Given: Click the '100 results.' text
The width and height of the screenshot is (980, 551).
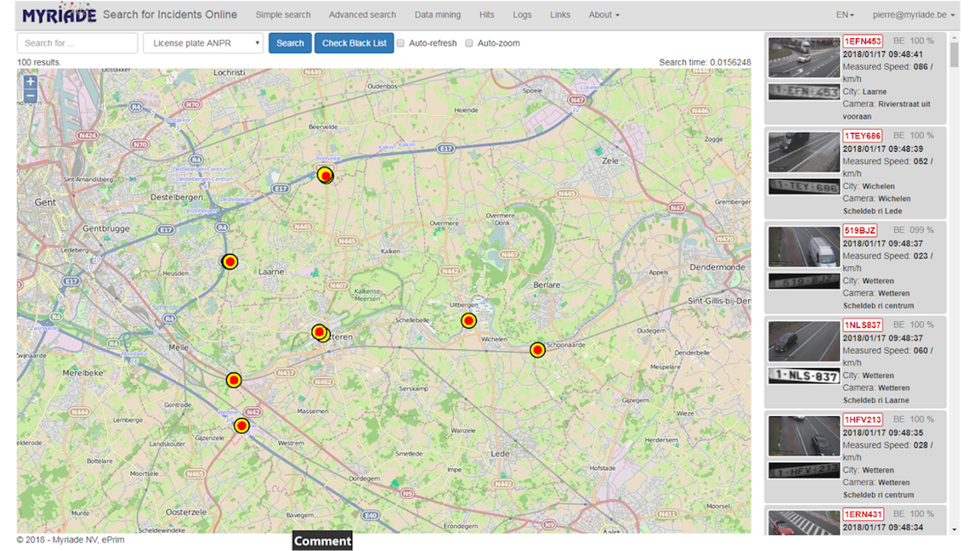Looking at the screenshot, I should pyautogui.click(x=39, y=62).
